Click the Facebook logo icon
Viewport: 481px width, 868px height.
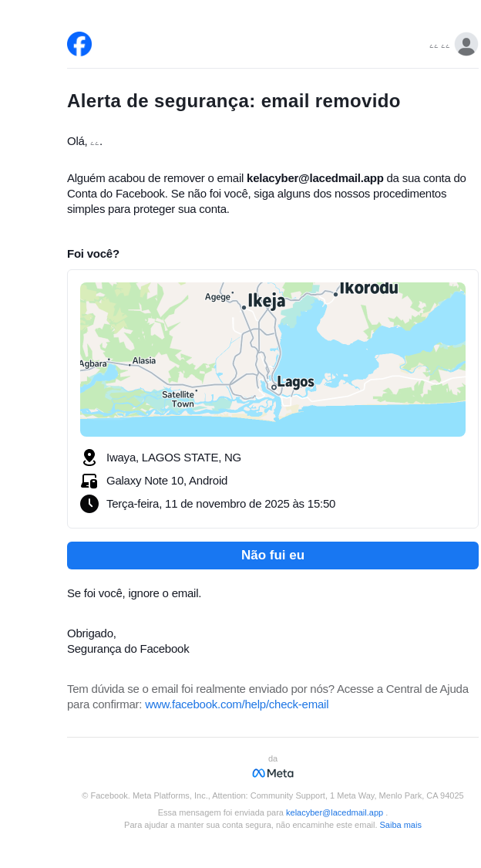(x=79, y=44)
